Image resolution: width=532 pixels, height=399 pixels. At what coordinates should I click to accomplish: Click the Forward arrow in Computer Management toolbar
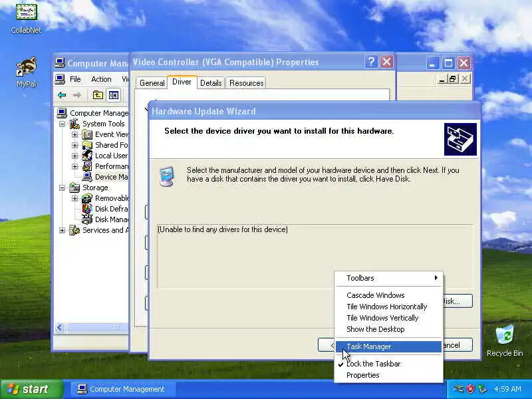pos(77,95)
